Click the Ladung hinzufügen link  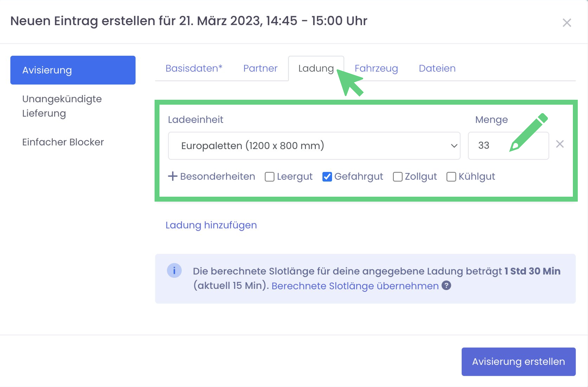(x=211, y=225)
